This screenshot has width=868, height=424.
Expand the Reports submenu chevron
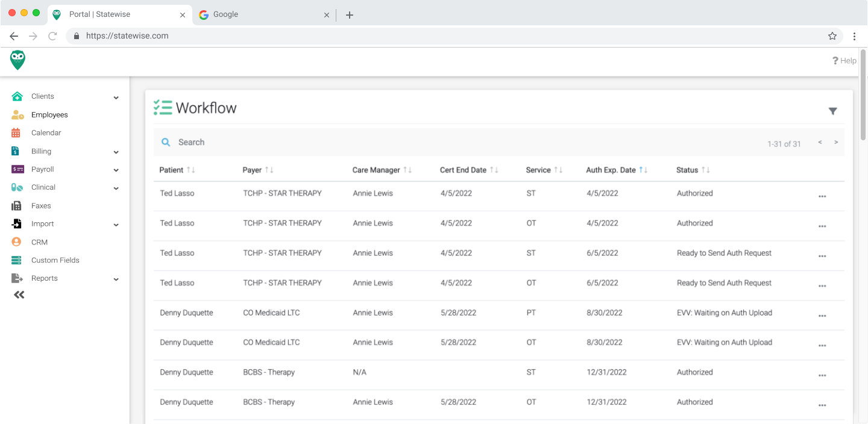[116, 279]
